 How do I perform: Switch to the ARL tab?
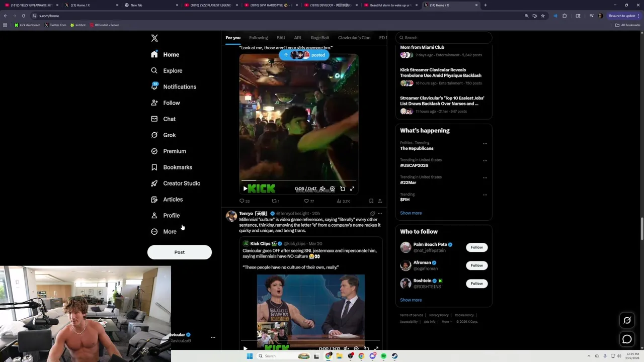pos(298,38)
